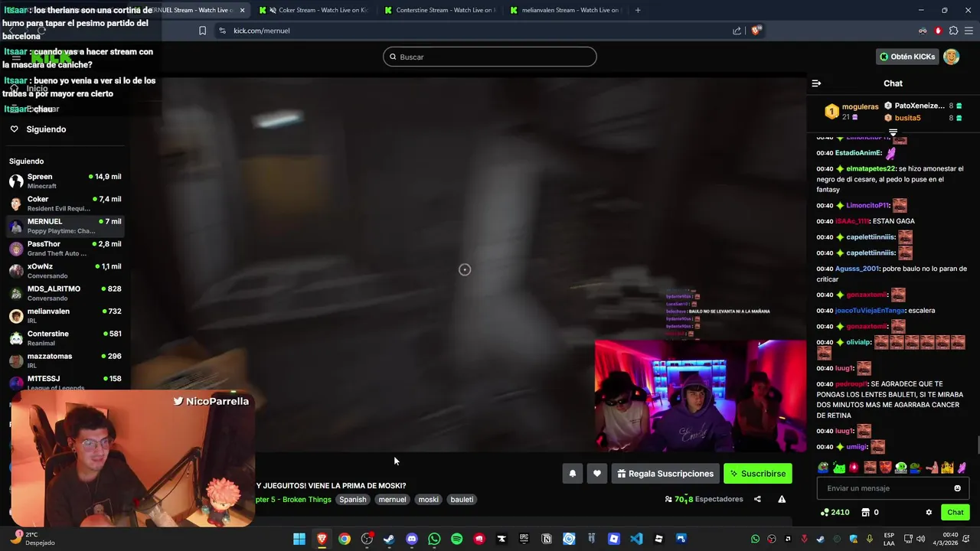Focus the Buscar search field

pyautogui.click(x=490, y=57)
